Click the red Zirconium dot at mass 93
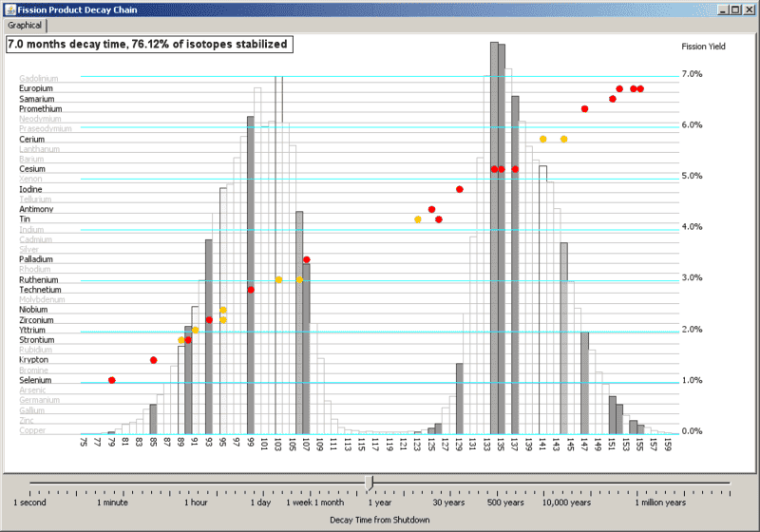Screen dimensions: 760x532 coord(209,320)
